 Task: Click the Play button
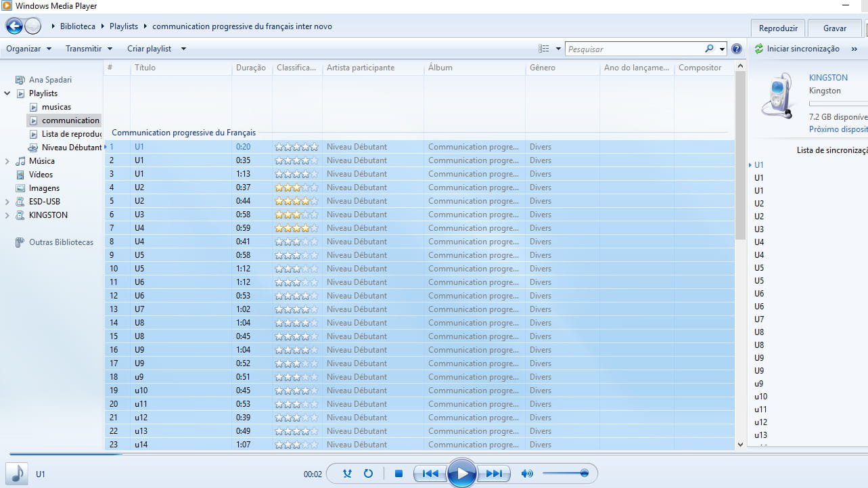click(462, 474)
